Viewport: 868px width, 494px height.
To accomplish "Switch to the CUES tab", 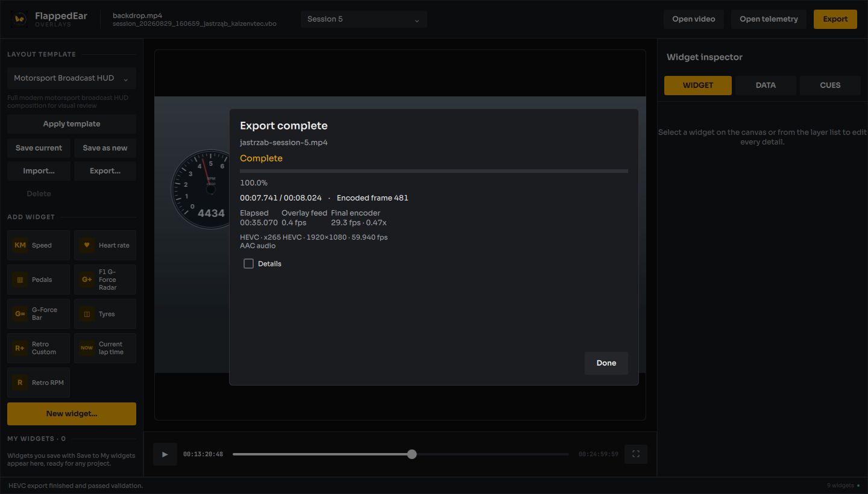I will coord(830,86).
